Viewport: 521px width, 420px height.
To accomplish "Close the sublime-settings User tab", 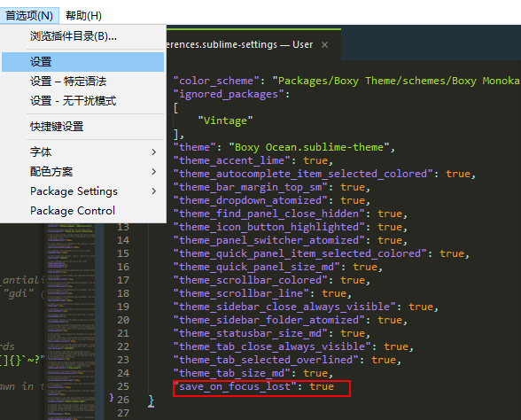I will pyautogui.click(x=325, y=45).
